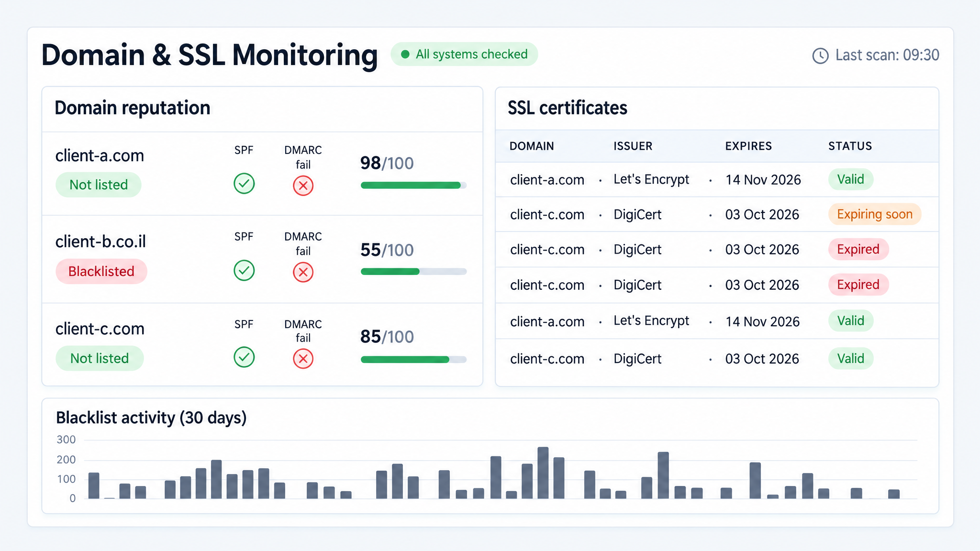Select client-b.co.il domain name

point(100,242)
